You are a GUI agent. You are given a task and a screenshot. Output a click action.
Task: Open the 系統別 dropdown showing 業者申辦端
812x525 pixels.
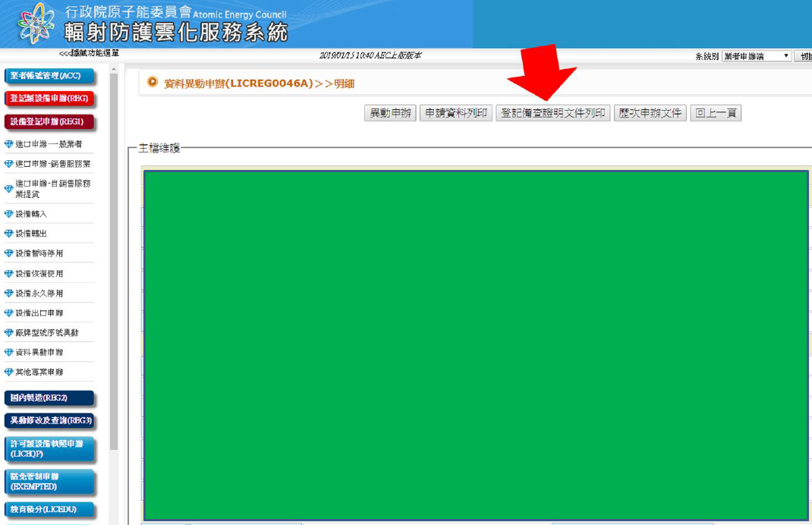(756, 56)
